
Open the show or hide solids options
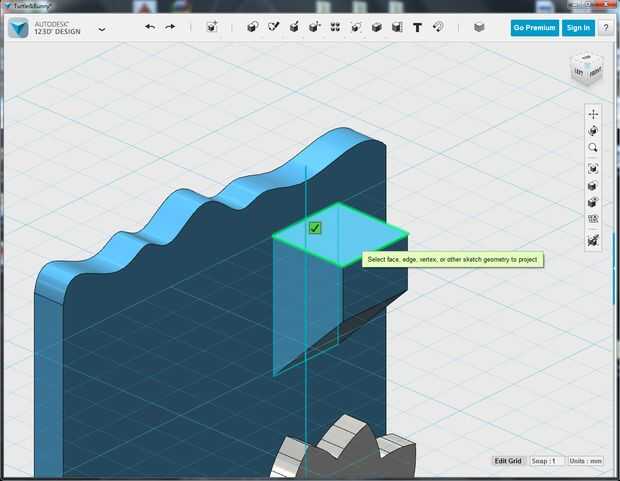[x=593, y=203]
